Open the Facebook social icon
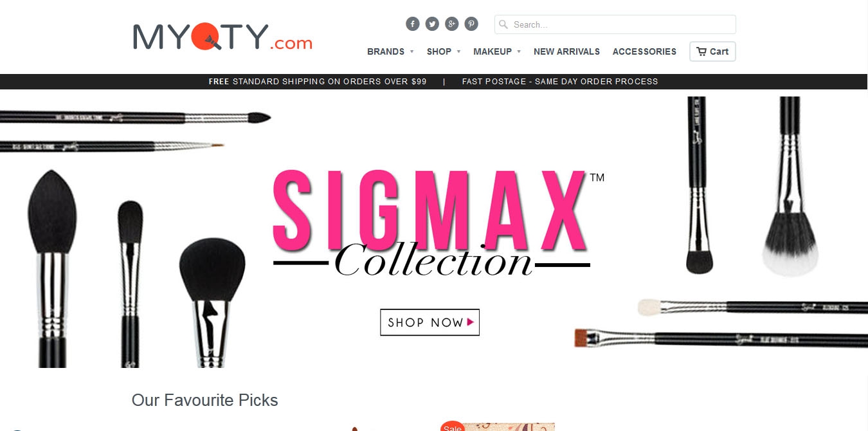868x431 pixels. [x=413, y=24]
